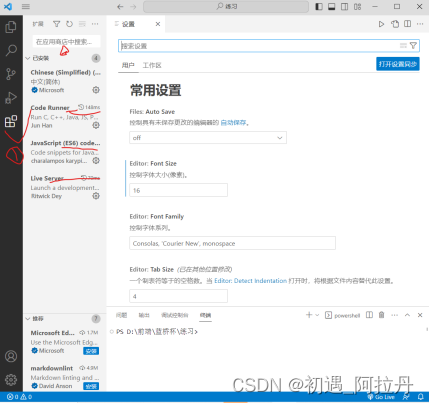429x404 pixels.
Task: Open the Manage gear in activity bar
Action: pos(11,380)
